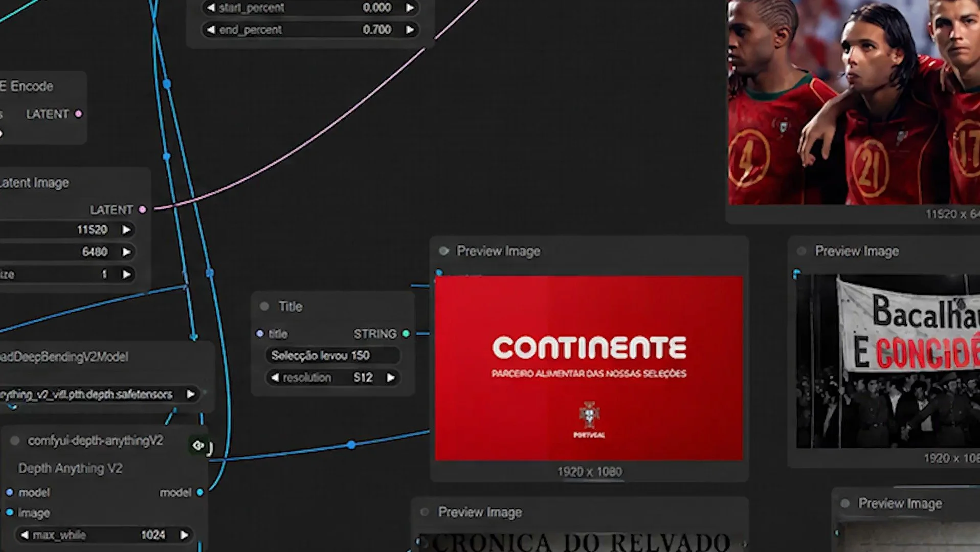
Task: Click the image input socket on Depth Anything V2
Action: pyautogui.click(x=10, y=513)
